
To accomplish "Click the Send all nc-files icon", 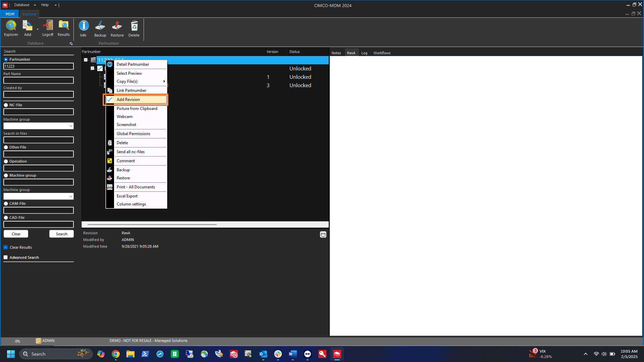I will (110, 152).
